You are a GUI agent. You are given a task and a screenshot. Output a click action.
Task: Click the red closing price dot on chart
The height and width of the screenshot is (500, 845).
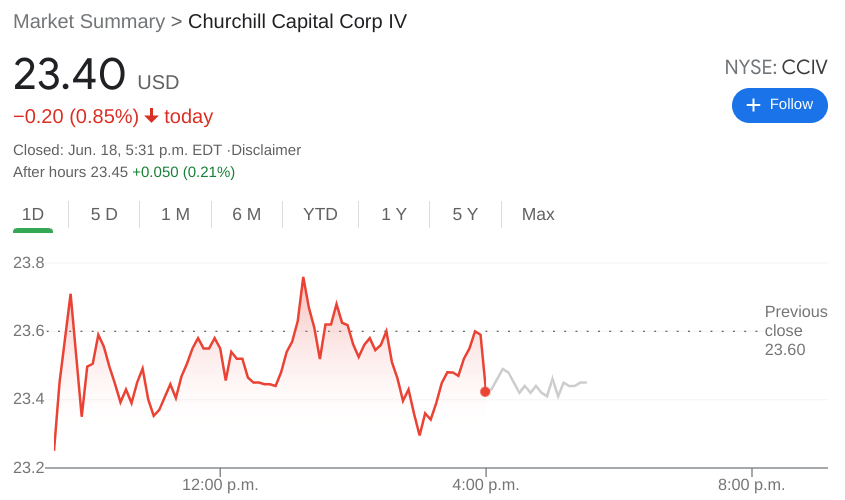coord(485,391)
